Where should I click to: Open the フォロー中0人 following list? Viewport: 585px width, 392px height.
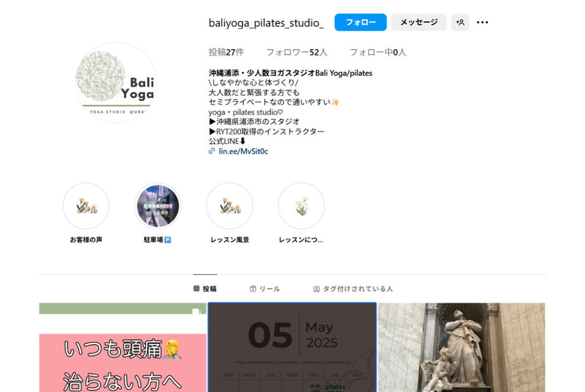(378, 52)
